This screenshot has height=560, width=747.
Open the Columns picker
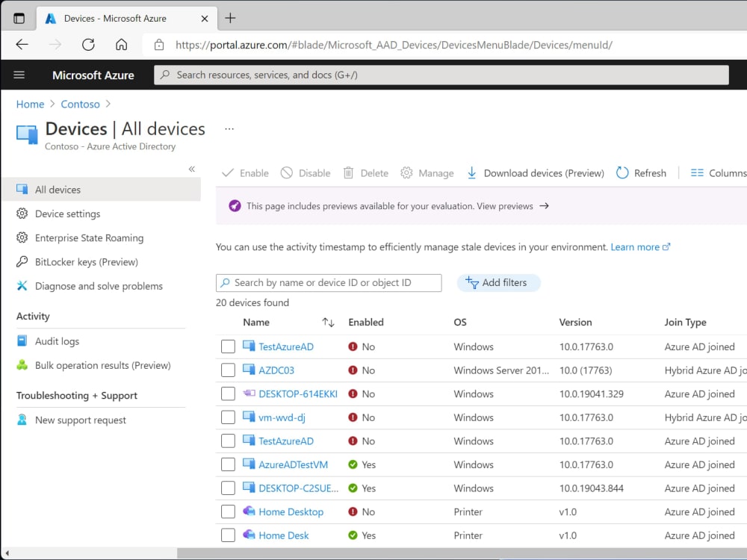(717, 172)
